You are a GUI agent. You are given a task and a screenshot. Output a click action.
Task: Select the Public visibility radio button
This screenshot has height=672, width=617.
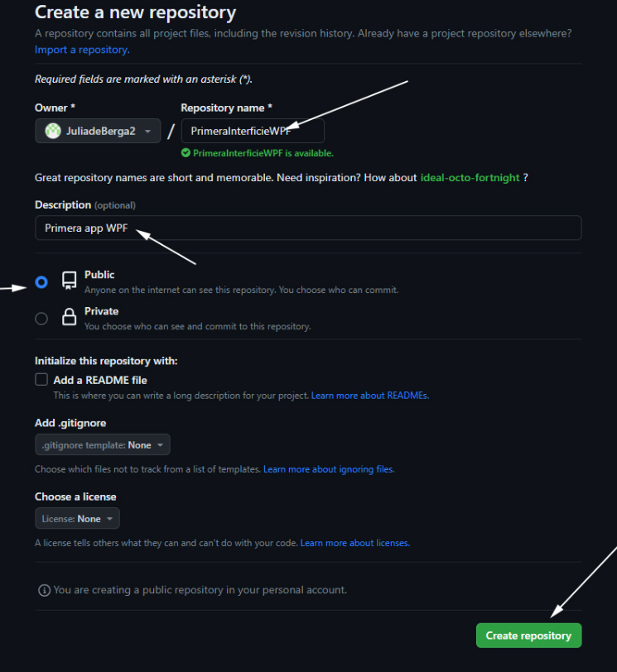pyautogui.click(x=41, y=282)
